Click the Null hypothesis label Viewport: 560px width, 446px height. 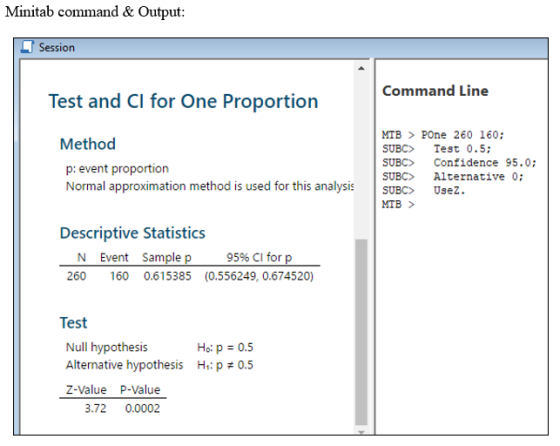(106, 347)
